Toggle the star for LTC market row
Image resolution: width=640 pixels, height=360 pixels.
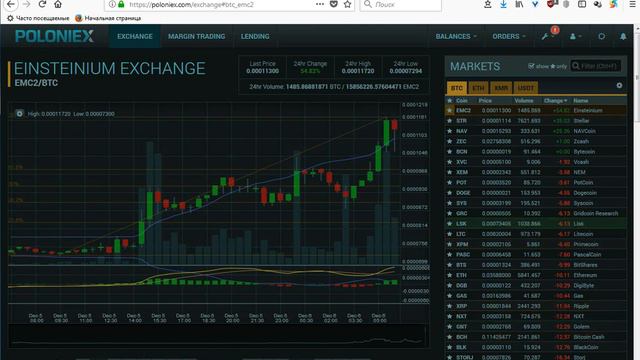[x=449, y=234]
